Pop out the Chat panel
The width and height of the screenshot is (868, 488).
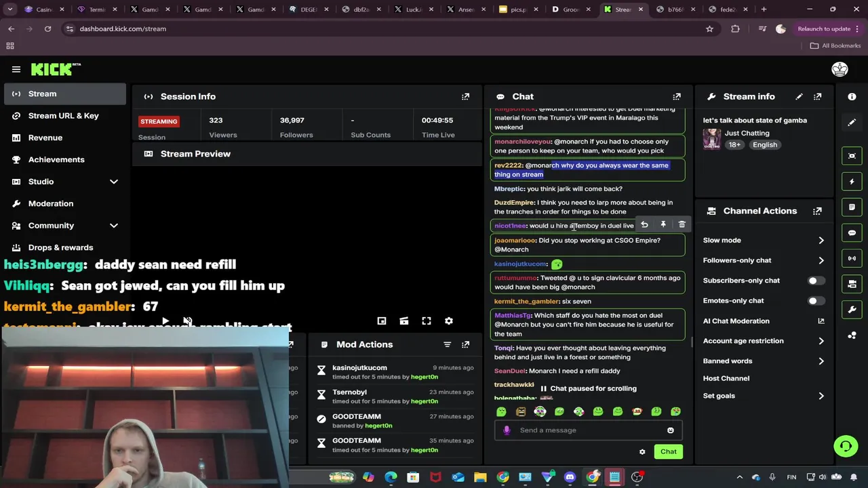click(677, 97)
